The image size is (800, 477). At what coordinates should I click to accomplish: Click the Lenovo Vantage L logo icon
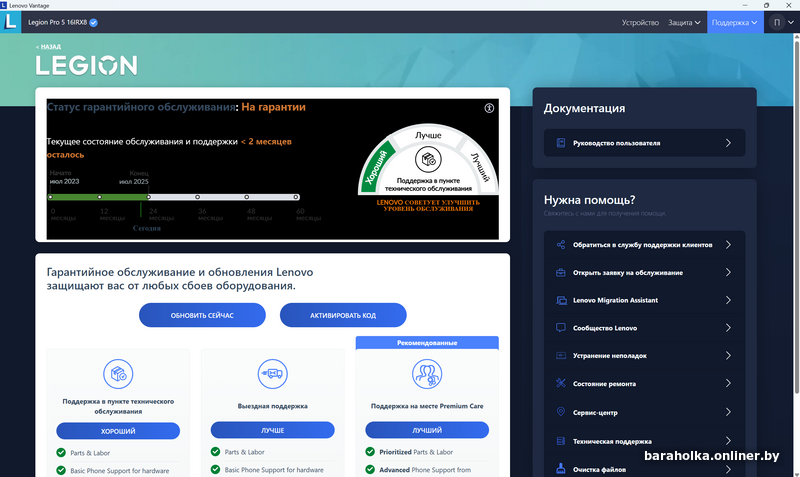click(x=10, y=22)
